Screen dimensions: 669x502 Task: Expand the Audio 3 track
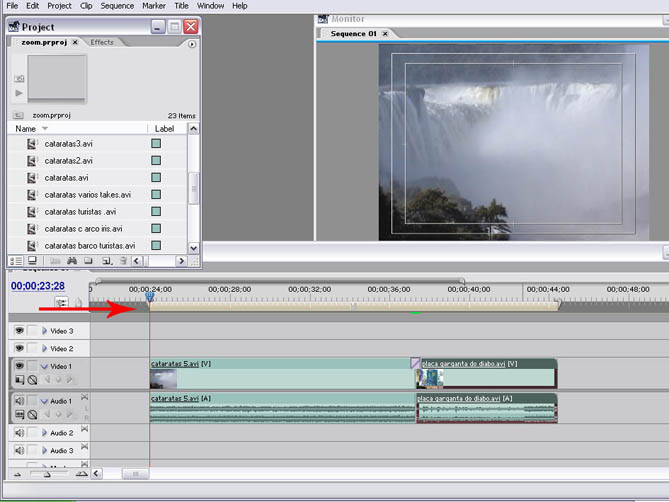(x=44, y=451)
